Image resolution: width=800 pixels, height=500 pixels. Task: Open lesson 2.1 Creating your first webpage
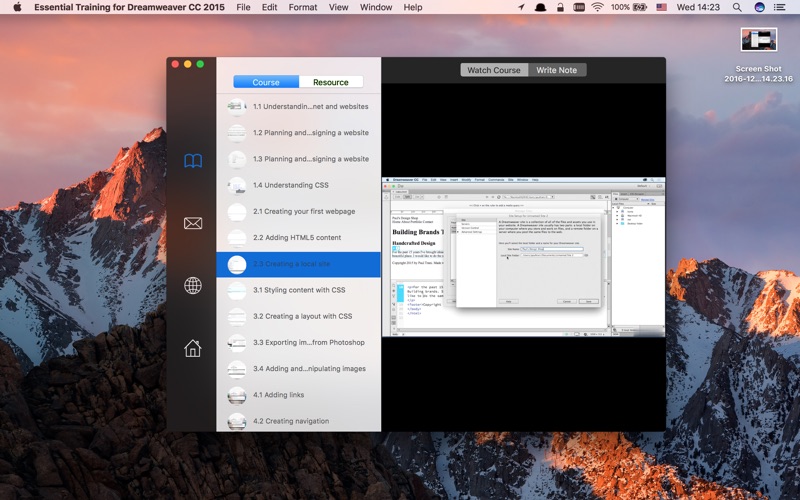(x=298, y=211)
